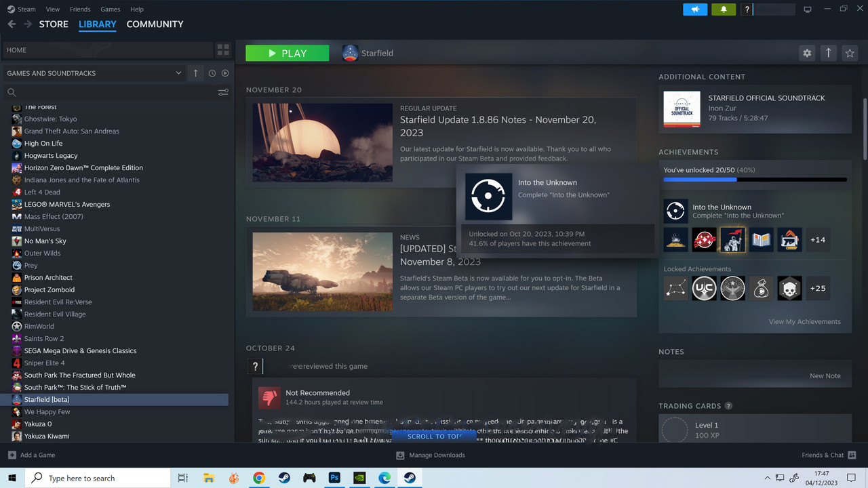The width and height of the screenshot is (868, 488).
Task: Click the blue announcements megaphone icon
Action: coord(694,9)
